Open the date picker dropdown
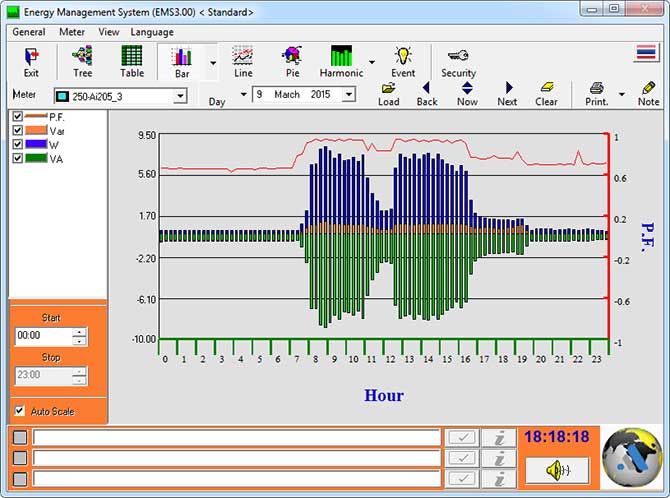670x498 pixels. coord(349,94)
